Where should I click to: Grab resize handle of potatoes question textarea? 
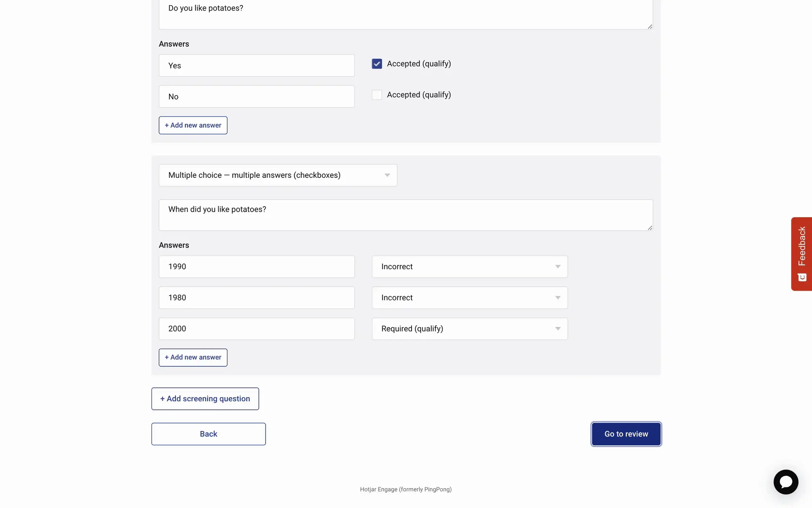pos(650,26)
